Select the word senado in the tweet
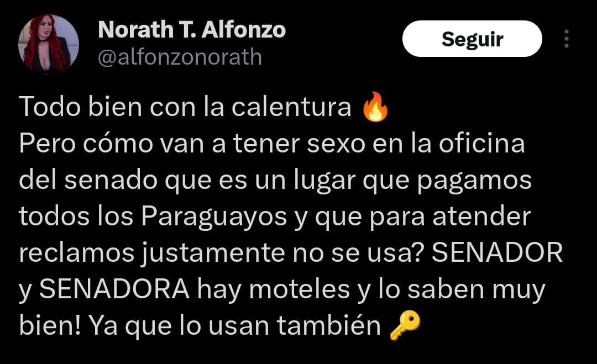 point(111,180)
